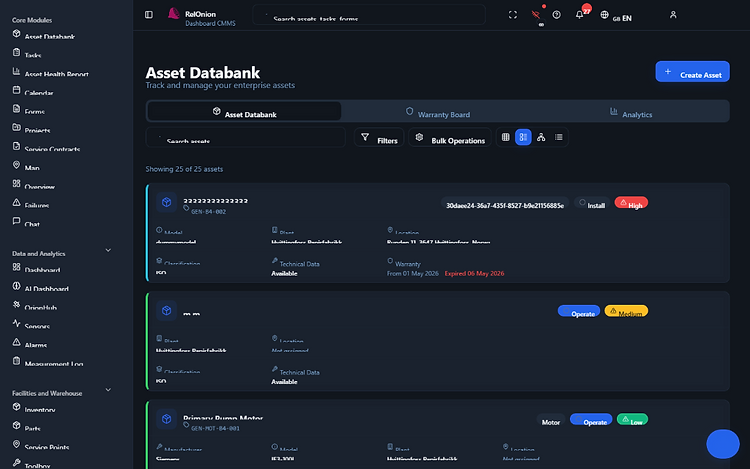The image size is (750, 469).
Task: Click the Alarms icon in the sidebar
Action: click(16, 342)
